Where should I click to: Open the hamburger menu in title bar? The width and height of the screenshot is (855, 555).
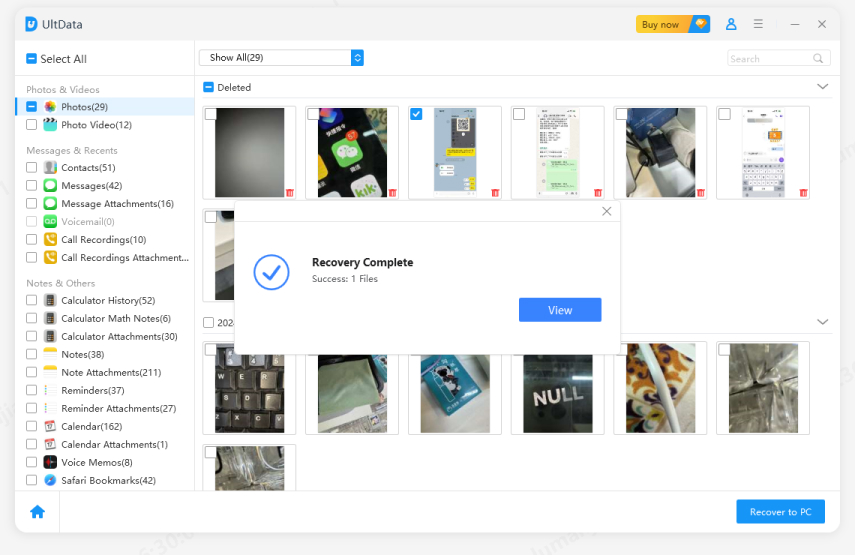tap(759, 24)
